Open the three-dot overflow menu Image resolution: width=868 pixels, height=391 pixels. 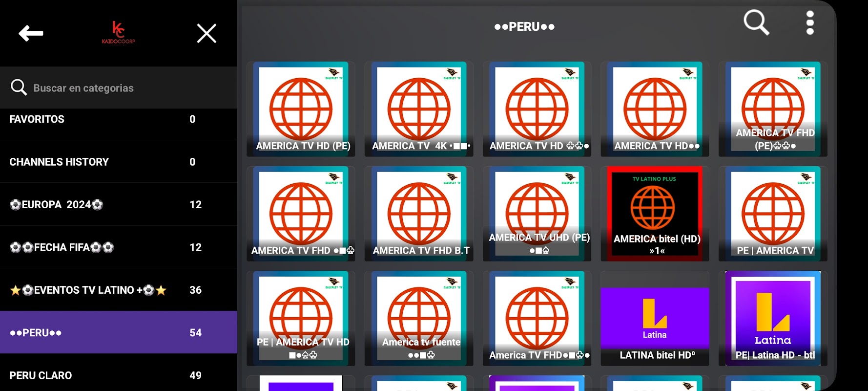[x=810, y=22]
